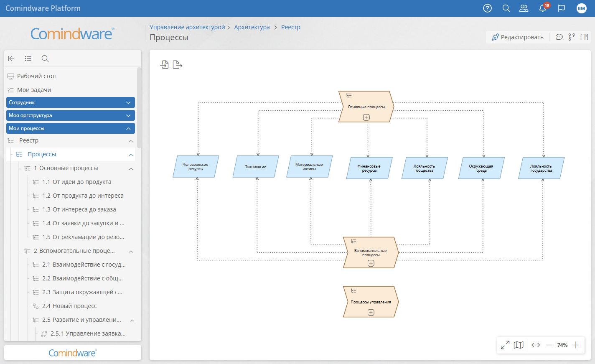Open the users group icon in header
The height and width of the screenshot is (364, 595).
click(524, 8)
